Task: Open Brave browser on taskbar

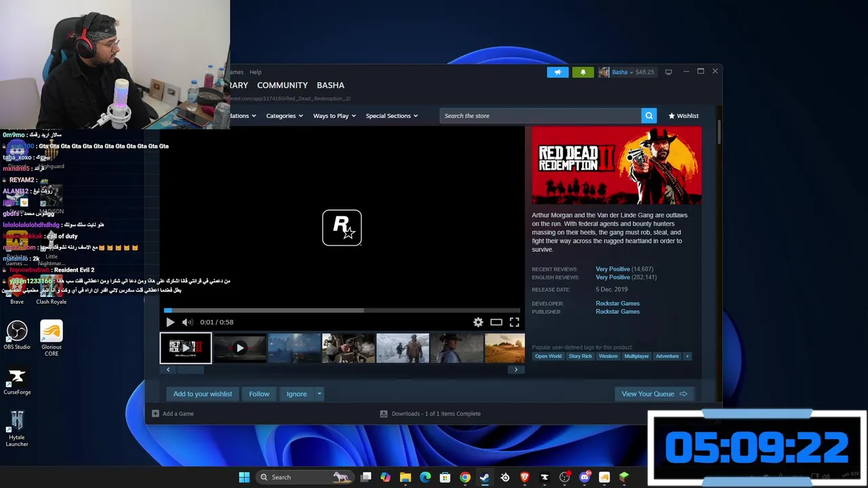Action: [x=524, y=477]
